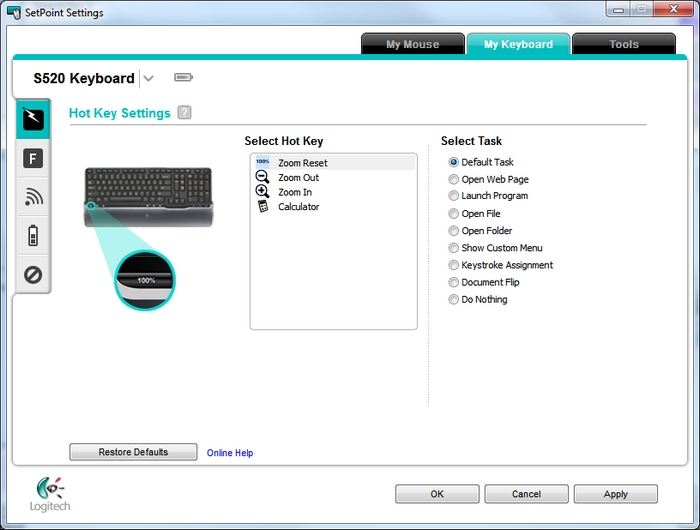
Task: Click the Apply button
Action: [616, 494]
